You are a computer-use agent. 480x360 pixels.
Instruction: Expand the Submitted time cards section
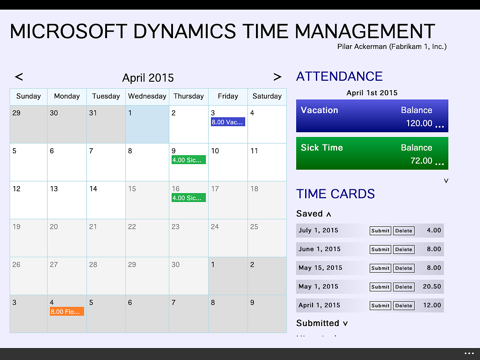tap(345, 323)
